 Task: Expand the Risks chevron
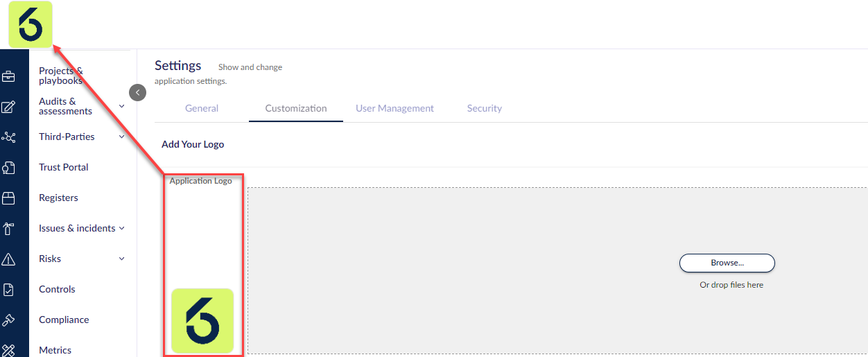[122, 259]
